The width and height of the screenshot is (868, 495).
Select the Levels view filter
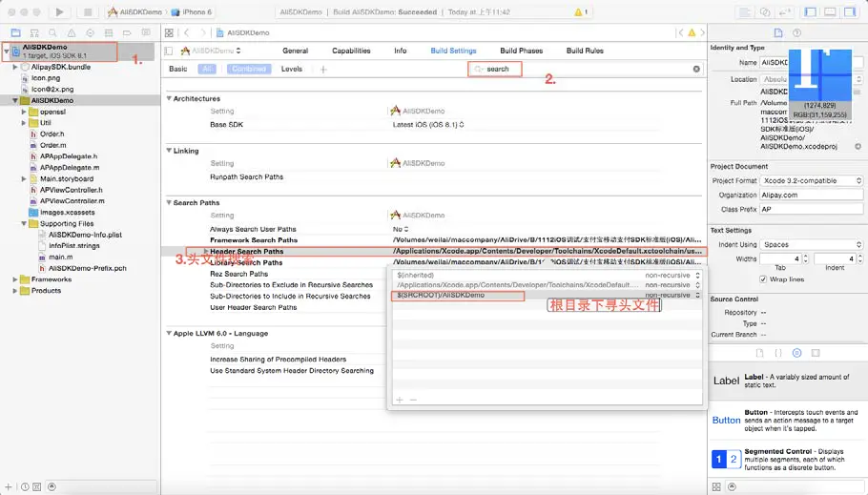coord(292,69)
